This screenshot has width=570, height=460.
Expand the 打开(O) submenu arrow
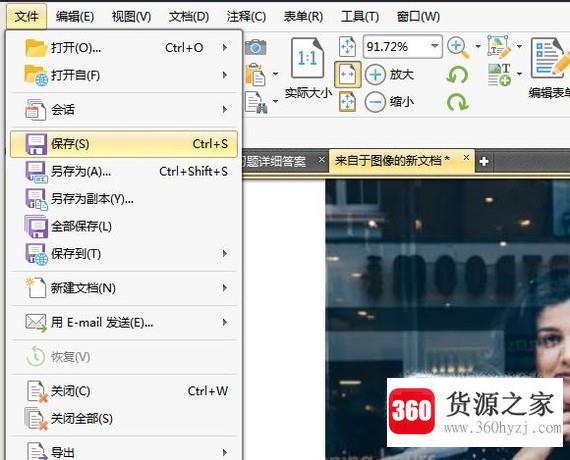(225, 48)
